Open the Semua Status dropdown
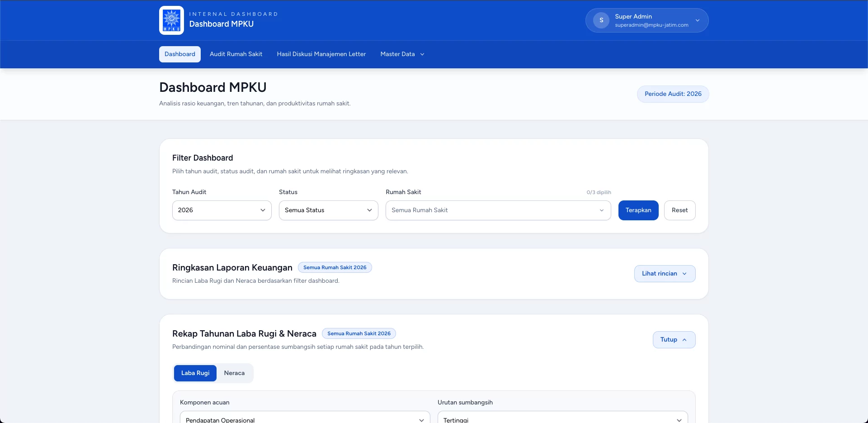 (329, 210)
